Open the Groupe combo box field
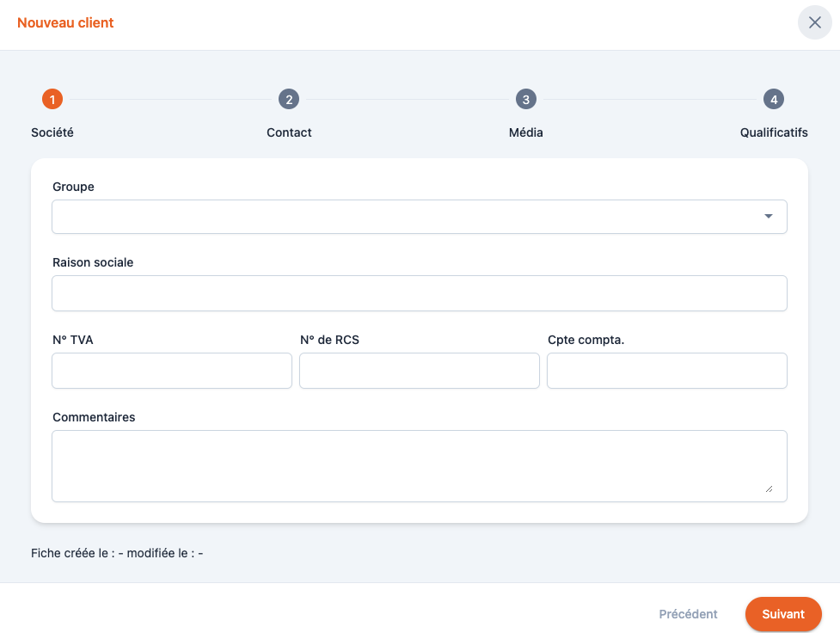Viewport: 840px width, 633px height. 404,217
